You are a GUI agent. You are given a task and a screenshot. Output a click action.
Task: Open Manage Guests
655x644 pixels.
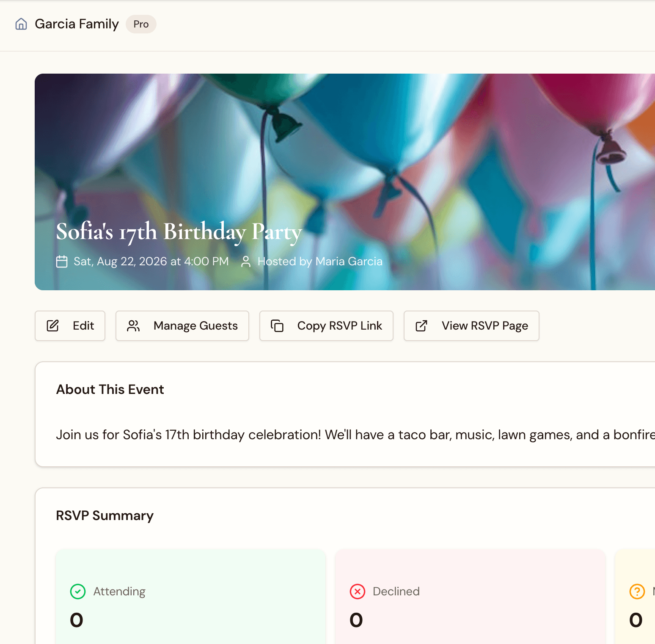click(x=182, y=326)
